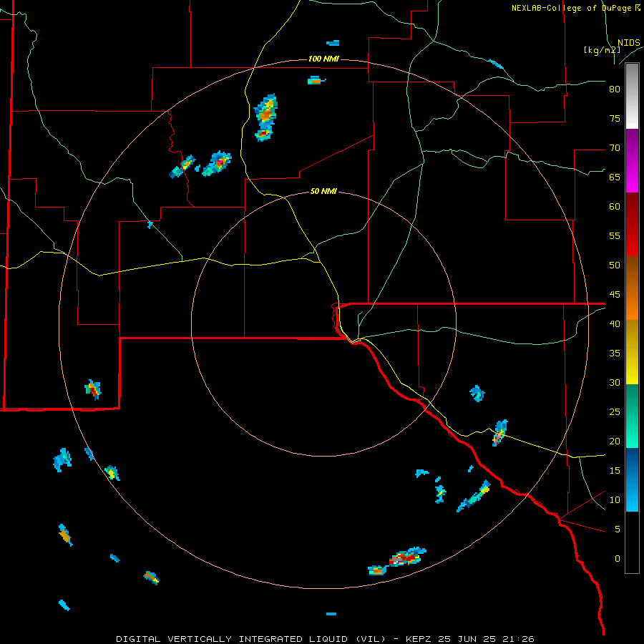The image size is (644, 644).
Task: Click the "35" value on the VIL scale
Action: coord(615,353)
